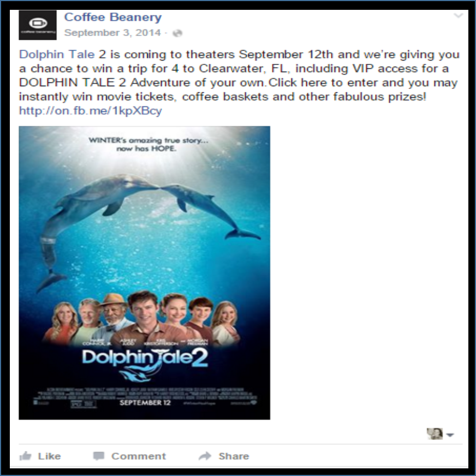Click the Share text label

coord(234,456)
